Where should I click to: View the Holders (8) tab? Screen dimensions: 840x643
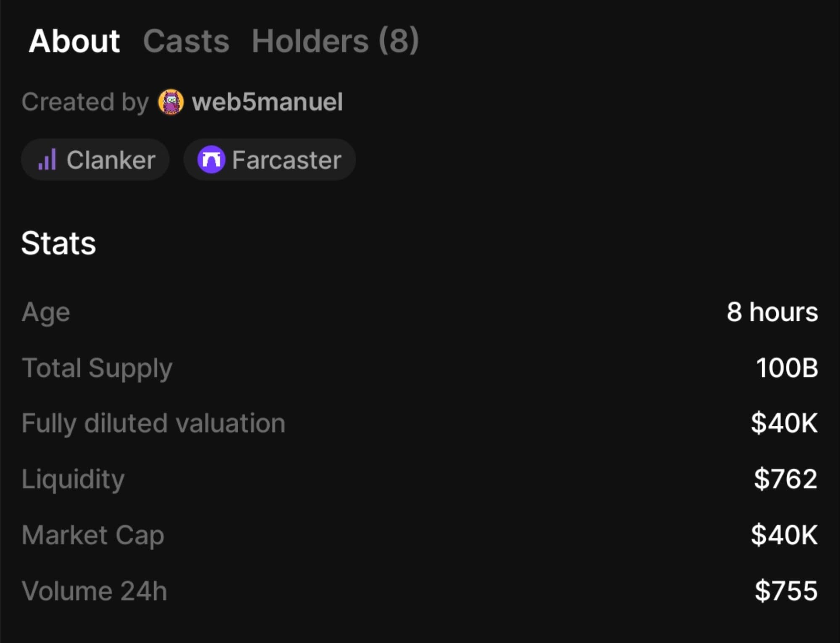pos(335,41)
